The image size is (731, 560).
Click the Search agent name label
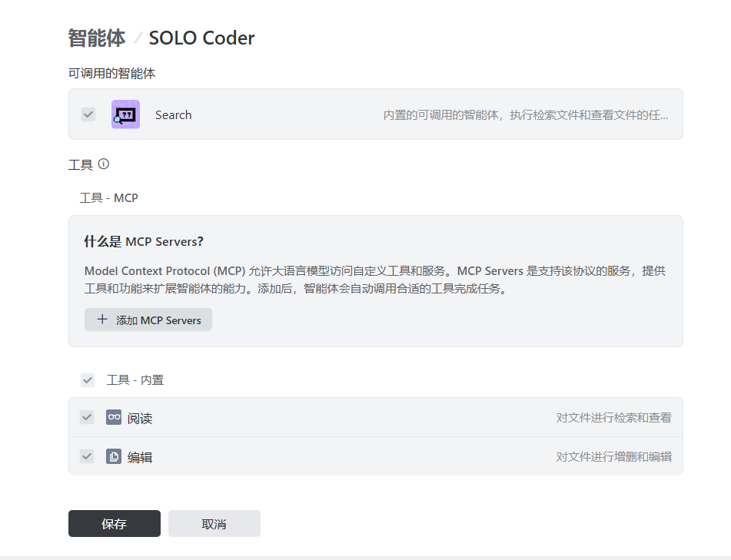174,115
